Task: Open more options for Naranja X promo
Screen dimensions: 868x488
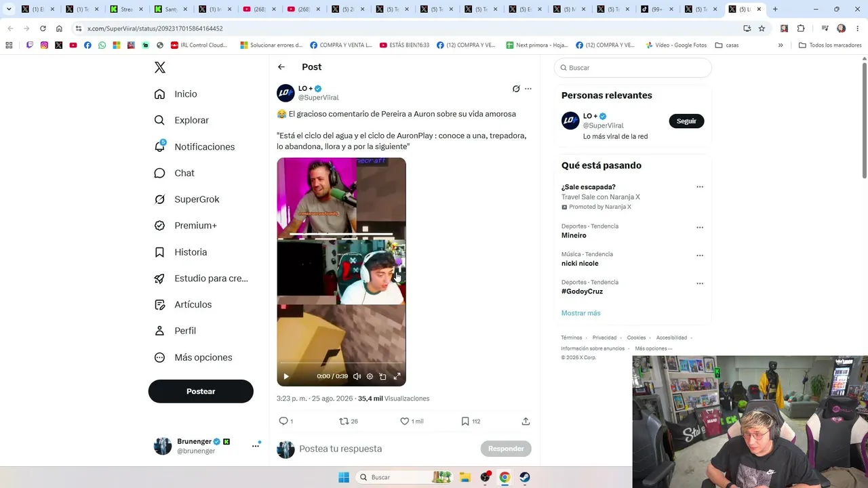Action: pyautogui.click(x=700, y=187)
